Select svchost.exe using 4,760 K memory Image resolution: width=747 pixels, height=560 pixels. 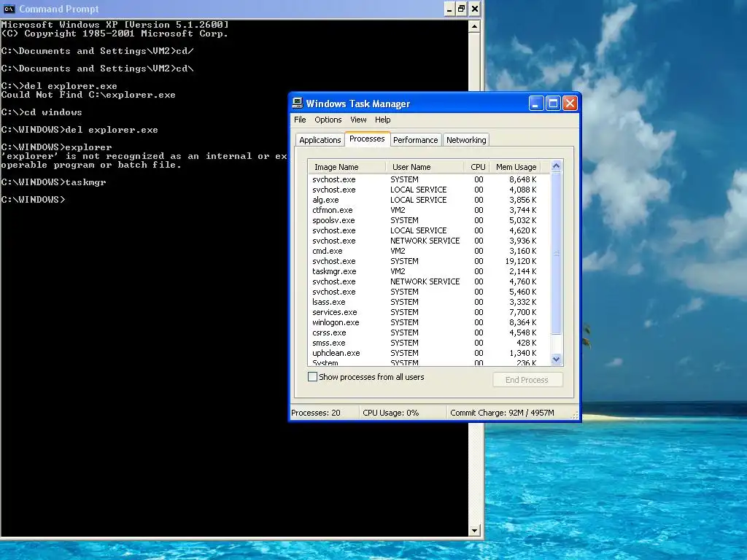point(429,281)
